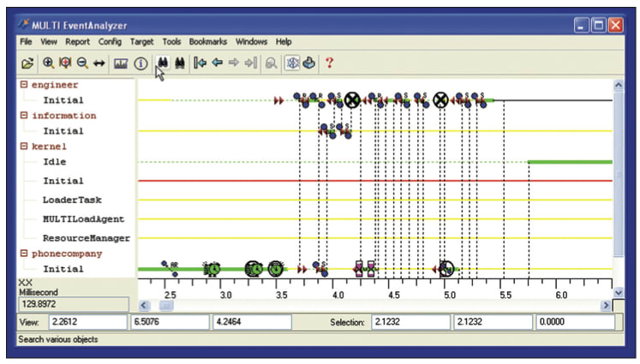The image size is (640, 364).
Task: Click the Millisecond field 129.8972
Action: click(x=74, y=304)
